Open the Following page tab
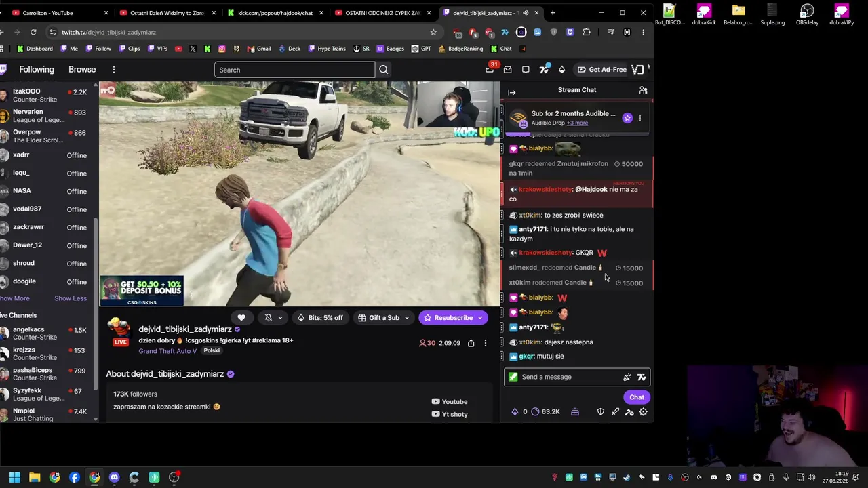 [37, 70]
